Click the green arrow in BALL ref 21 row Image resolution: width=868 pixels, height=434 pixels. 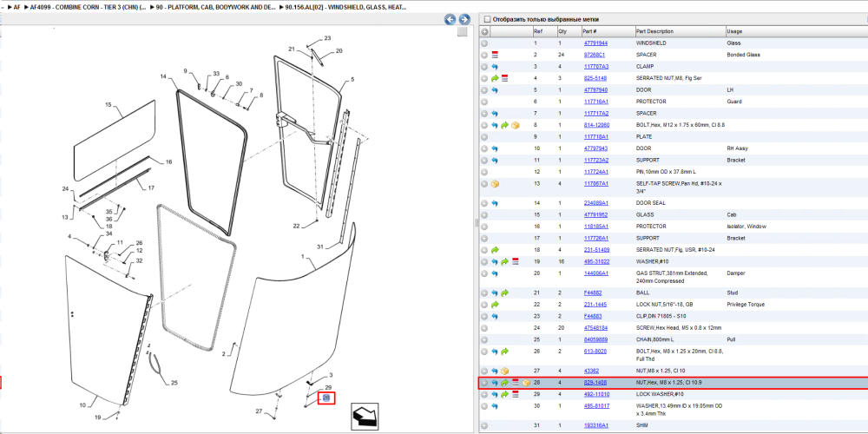[x=505, y=293]
